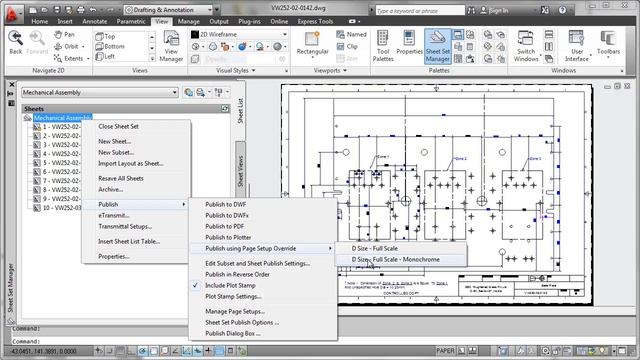Image resolution: width=640 pixels, height=360 pixels.
Task: Expand the Publish submenu arrow
Action: click(x=184, y=204)
